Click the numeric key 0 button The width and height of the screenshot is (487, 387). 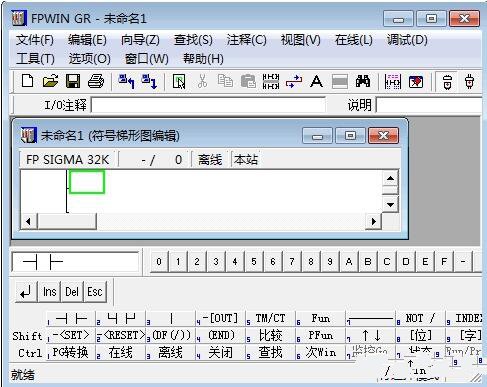(x=159, y=262)
